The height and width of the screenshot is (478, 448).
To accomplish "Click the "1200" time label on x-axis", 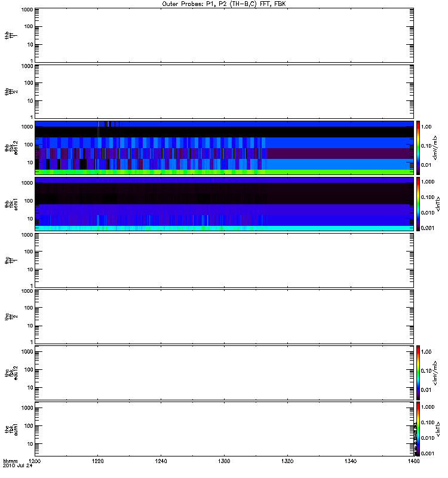I will point(35,461).
